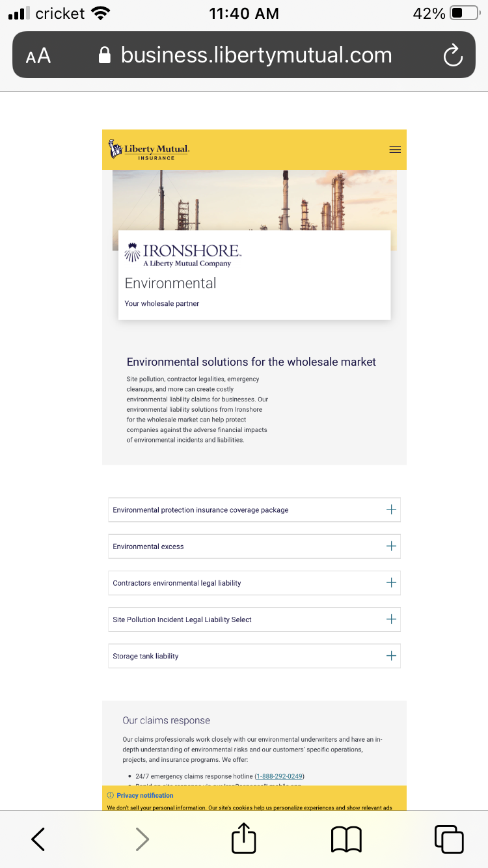Click the Liberty Mutual Insurance logo
The height and width of the screenshot is (868, 488).
[x=149, y=150]
